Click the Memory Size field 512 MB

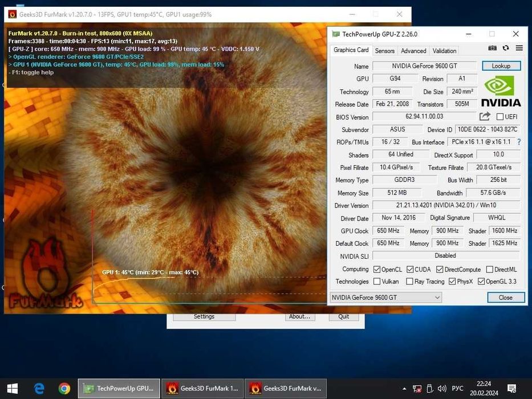(397, 193)
